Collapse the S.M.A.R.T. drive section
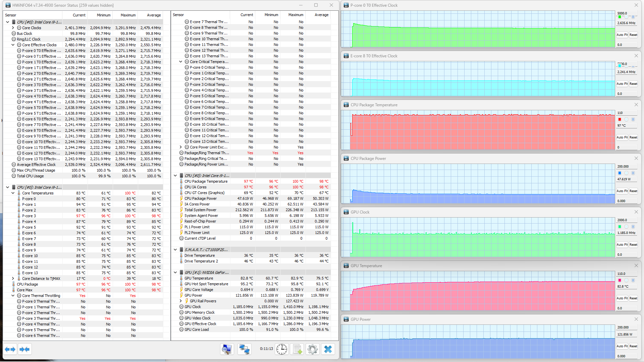This screenshot has width=644, height=362. pyautogui.click(x=175, y=250)
